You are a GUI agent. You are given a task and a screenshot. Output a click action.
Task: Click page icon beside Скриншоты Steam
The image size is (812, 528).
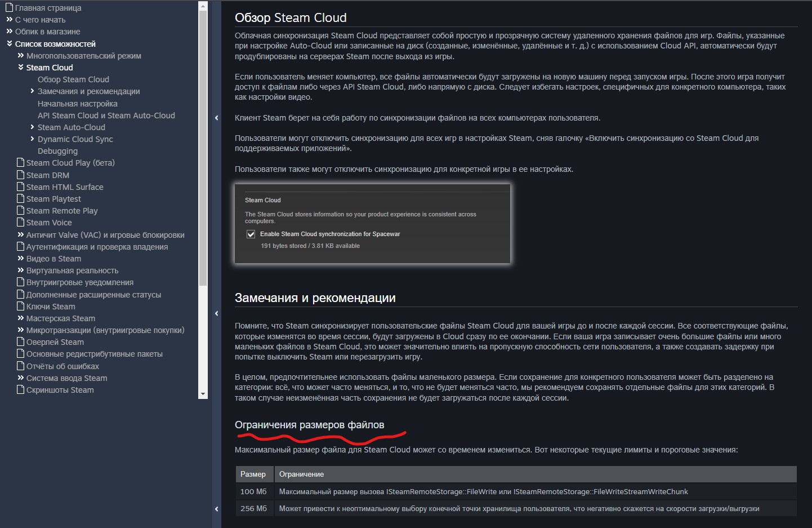pyautogui.click(x=21, y=389)
